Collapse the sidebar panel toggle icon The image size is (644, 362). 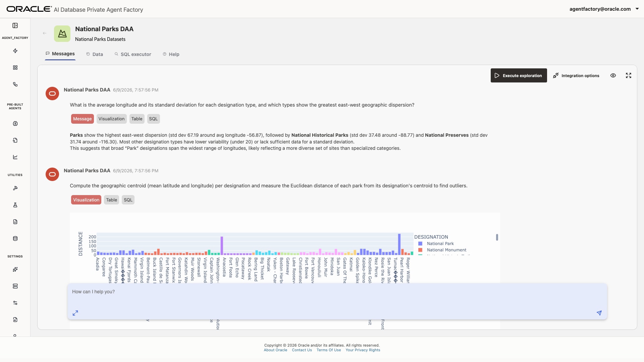(x=15, y=25)
